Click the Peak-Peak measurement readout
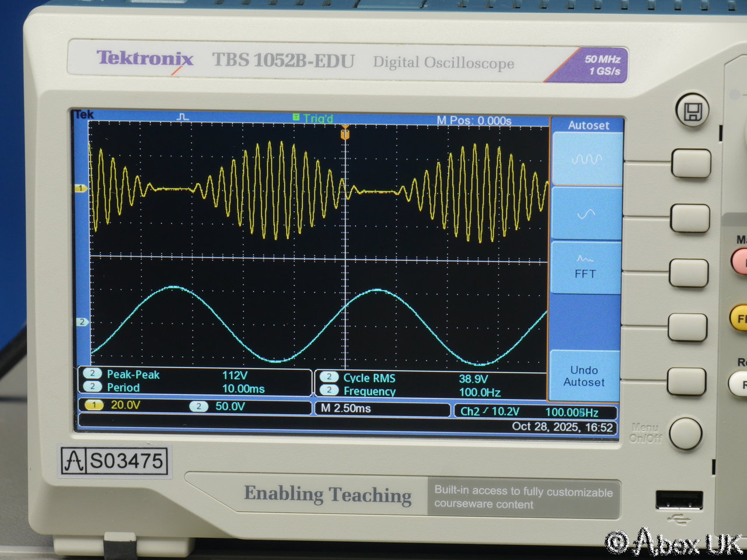Image resolution: width=747 pixels, height=560 pixels. tap(133, 375)
